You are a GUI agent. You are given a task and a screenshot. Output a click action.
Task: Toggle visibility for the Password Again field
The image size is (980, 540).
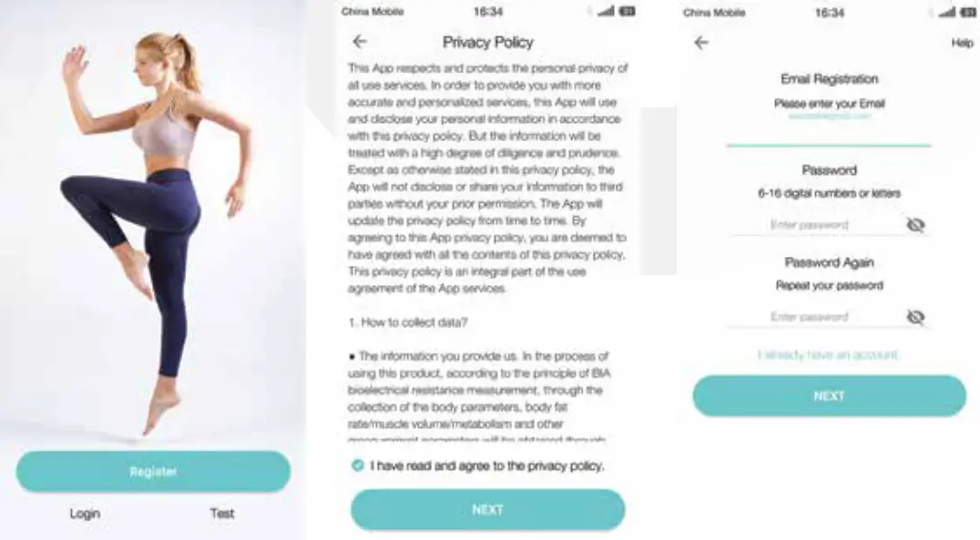tap(915, 317)
